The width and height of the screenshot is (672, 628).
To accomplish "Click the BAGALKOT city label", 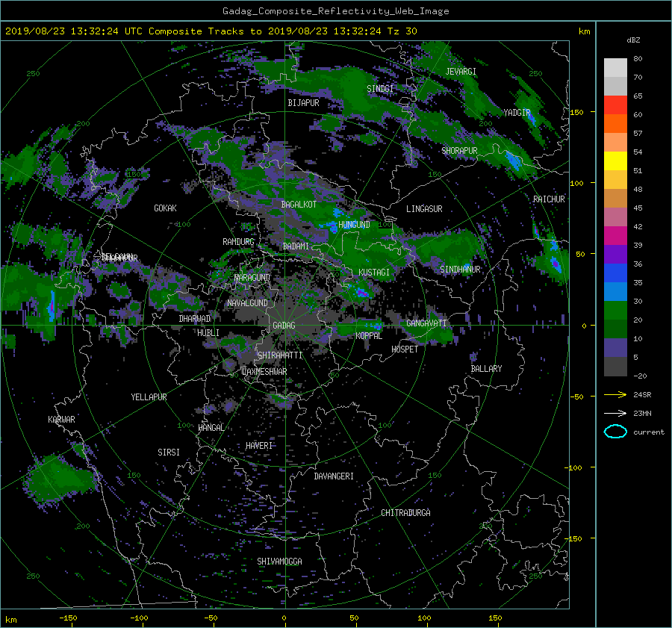I will tap(299, 205).
